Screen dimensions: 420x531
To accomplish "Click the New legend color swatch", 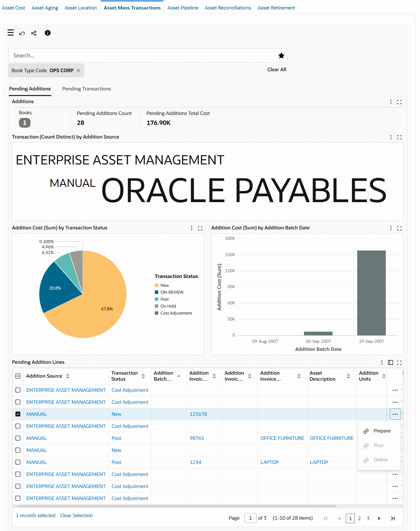I will click(156, 286).
